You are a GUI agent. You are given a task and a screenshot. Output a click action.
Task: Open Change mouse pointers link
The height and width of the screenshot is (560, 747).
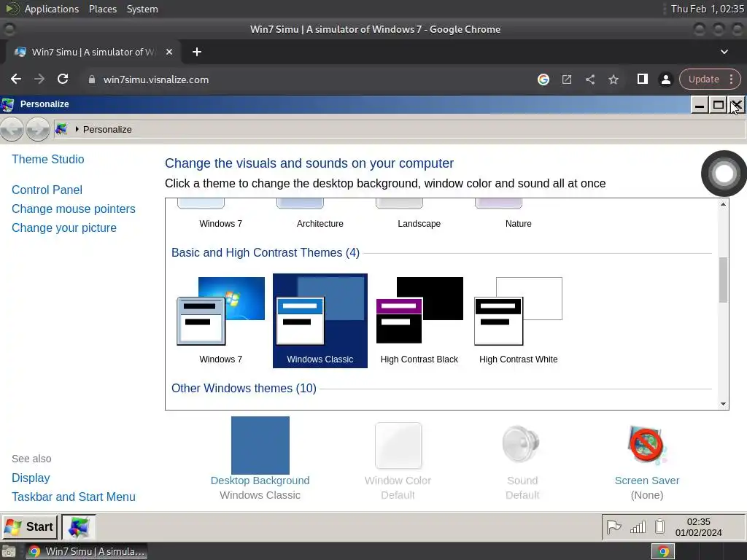74,209
